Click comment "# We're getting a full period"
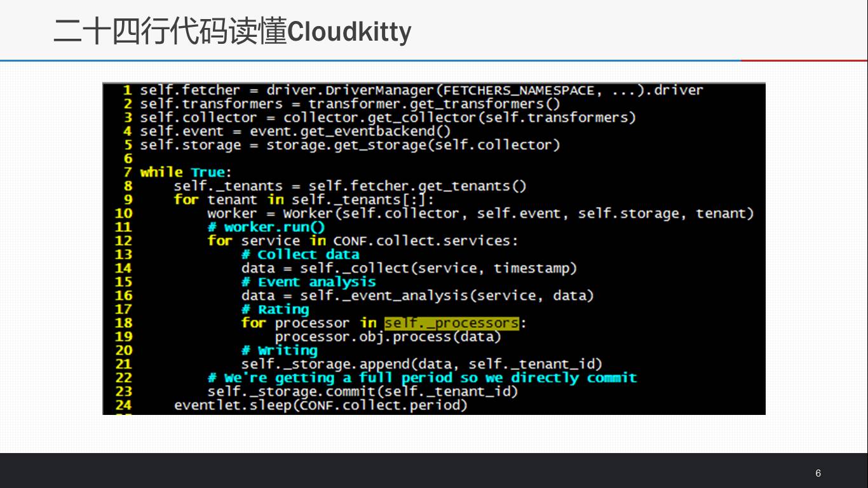 click(422, 378)
